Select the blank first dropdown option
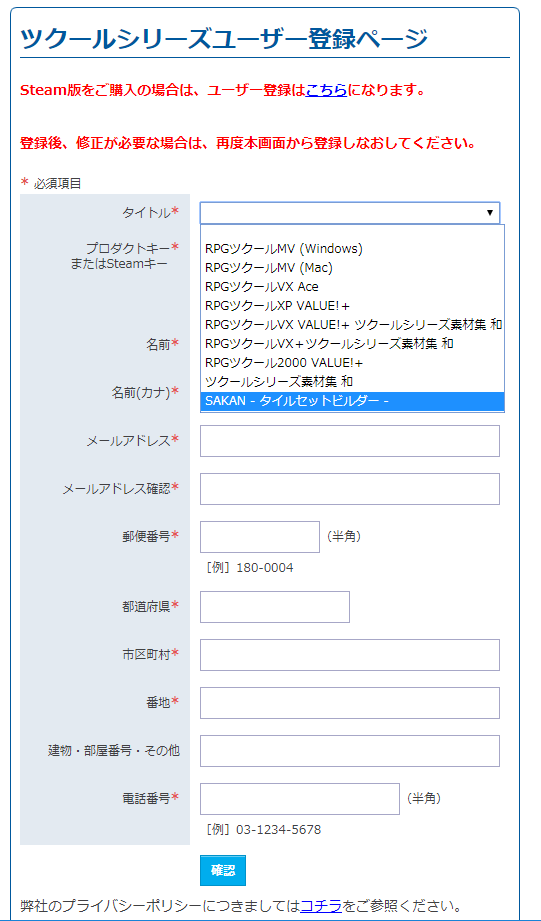The image size is (541, 921). pos(352,232)
